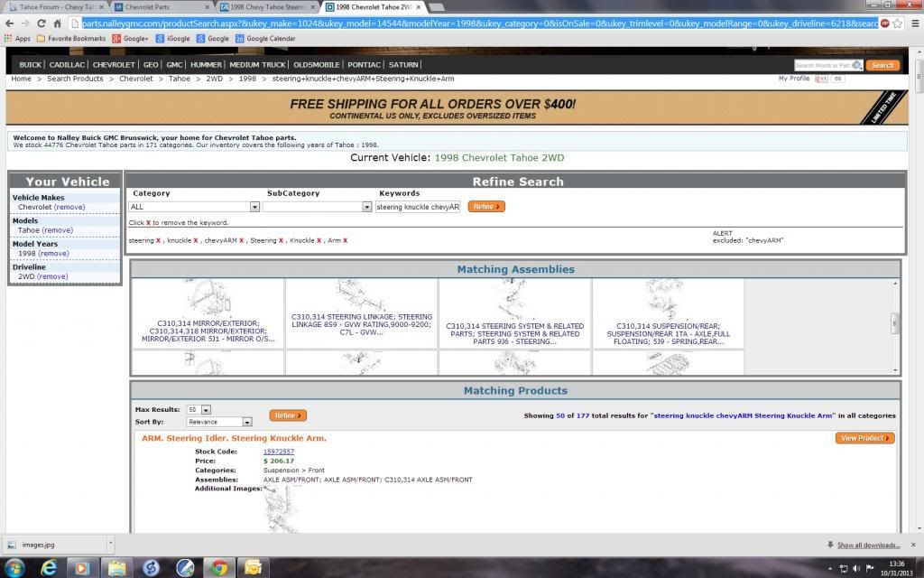The height and width of the screenshot is (578, 924).
Task: Open Windows Explorer folder icon in taskbar
Action: pos(116,567)
